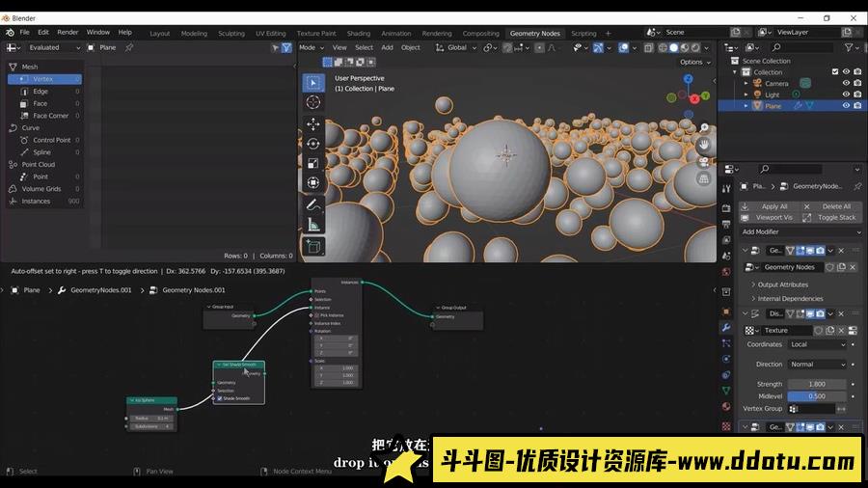Click the outliner filter funnel icon
Image resolution: width=868 pixels, height=488 pixels.
[849, 47]
